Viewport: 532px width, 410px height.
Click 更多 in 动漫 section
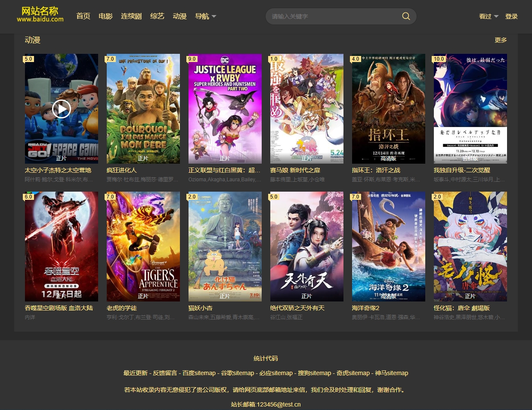click(501, 40)
